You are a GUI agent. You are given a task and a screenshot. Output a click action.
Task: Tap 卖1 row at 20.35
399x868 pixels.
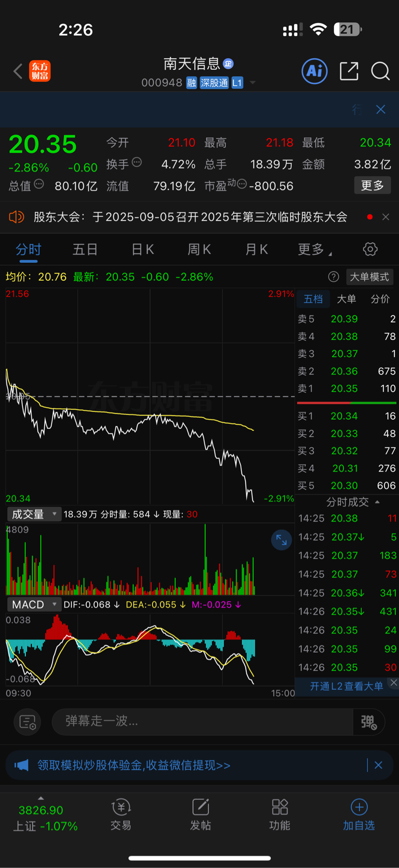347,388
